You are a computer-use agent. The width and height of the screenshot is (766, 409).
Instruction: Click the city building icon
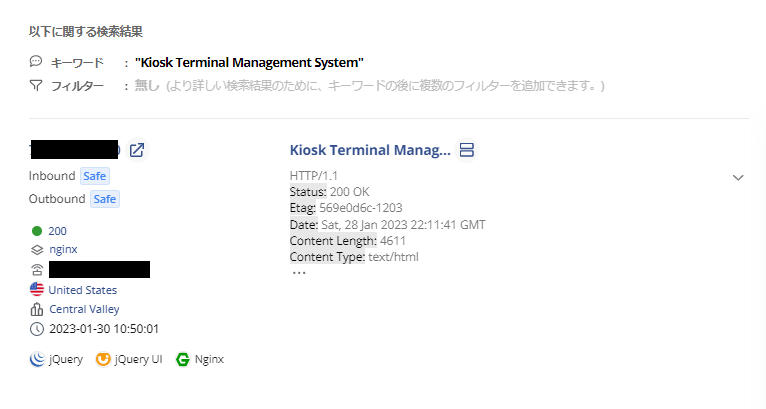pos(37,309)
